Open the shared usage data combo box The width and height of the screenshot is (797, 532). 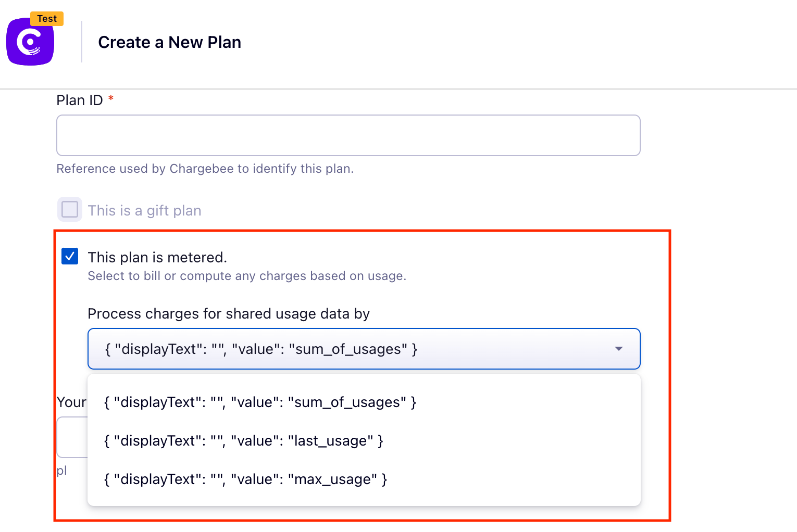pos(364,349)
